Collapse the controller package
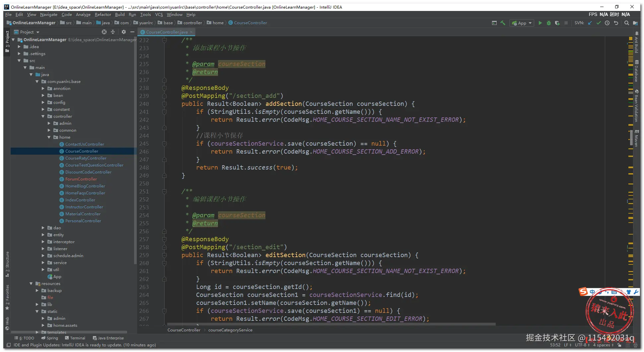 coord(43,116)
